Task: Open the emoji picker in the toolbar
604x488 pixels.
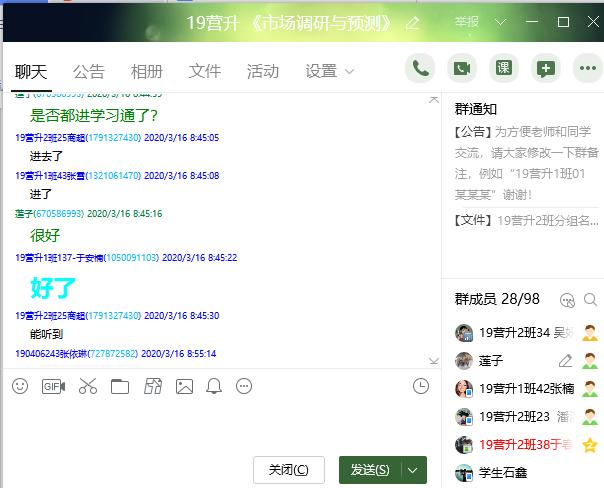Action: (x=20, y=386)
